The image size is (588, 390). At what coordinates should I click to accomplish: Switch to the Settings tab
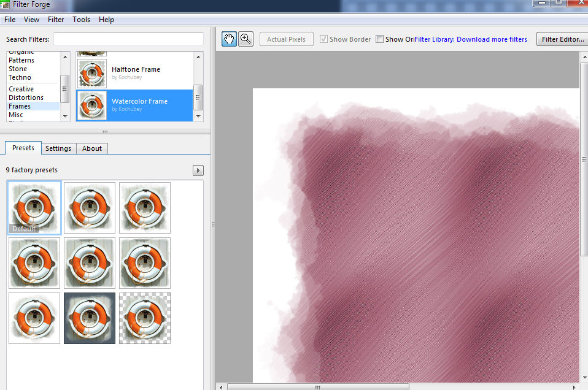(58, 148)
